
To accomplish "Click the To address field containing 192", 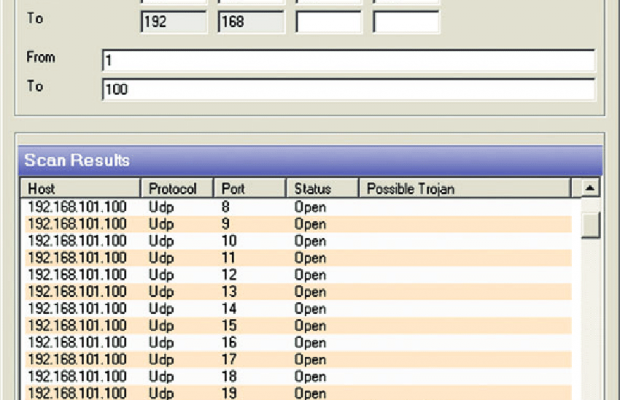I will 172,22.
